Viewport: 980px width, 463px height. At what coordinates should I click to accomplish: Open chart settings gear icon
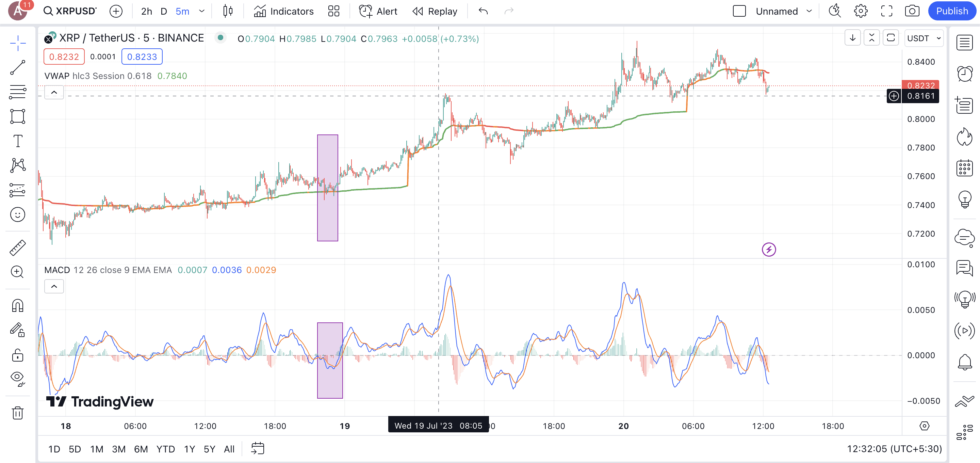point(861,11)
